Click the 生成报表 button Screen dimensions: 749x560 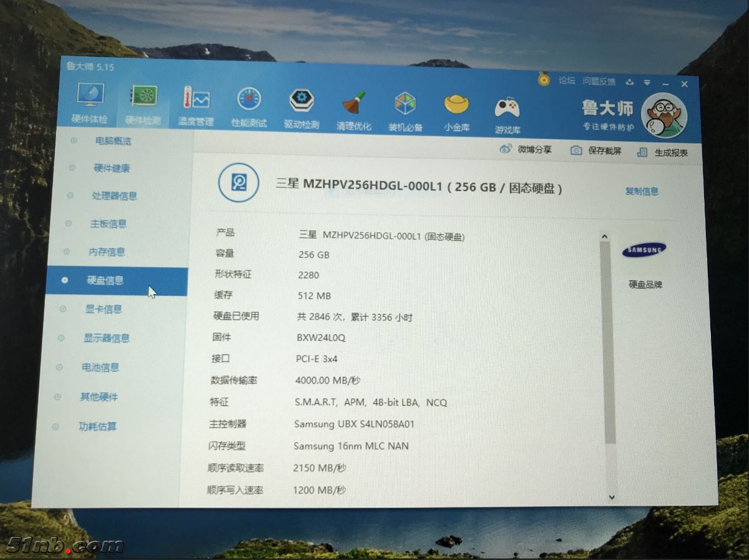tap(664, 152)
